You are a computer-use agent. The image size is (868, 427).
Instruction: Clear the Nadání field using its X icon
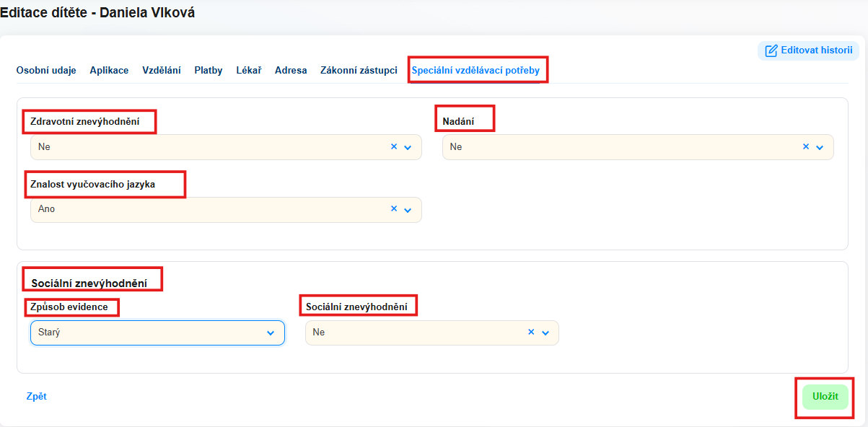click(x=806, y=146)
